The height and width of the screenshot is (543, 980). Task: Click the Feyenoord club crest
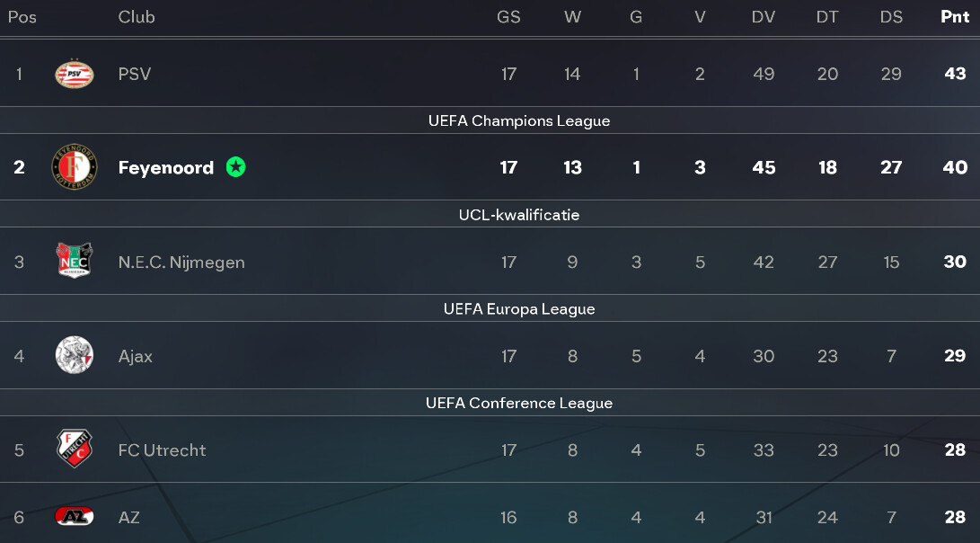(74, 168)
